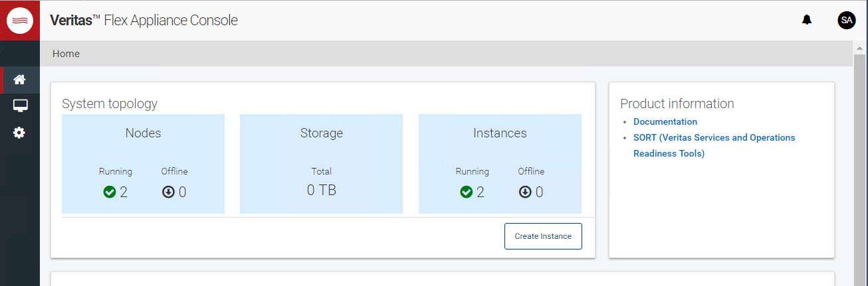Open the monitor icon in sidebar

pyautogui.click(x=20, y=106)
